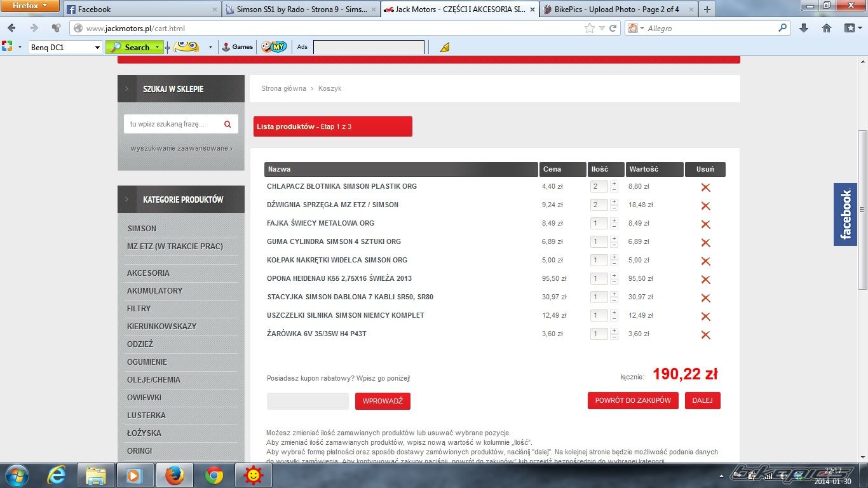Click the discount coupon input field

pos(308,401)
